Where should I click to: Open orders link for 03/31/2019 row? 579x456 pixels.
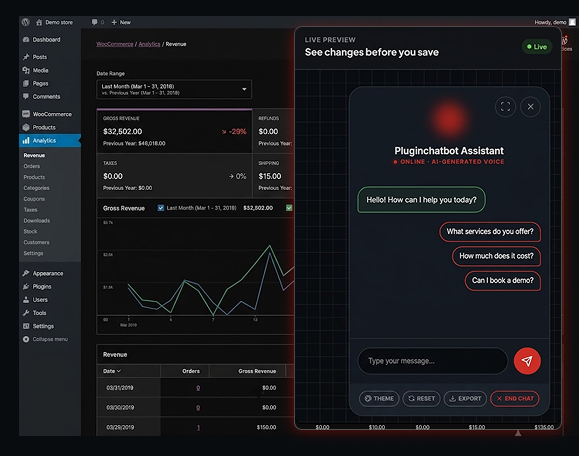pos(198,388)
